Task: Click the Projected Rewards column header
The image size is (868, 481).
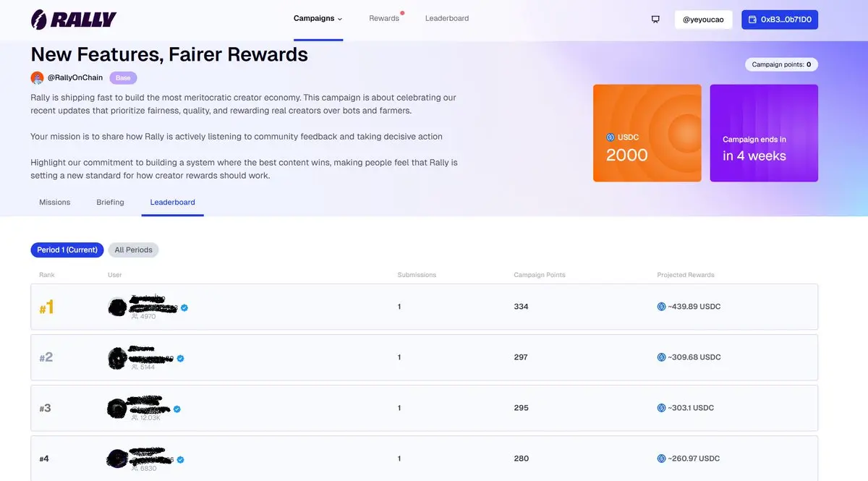Action: pos(686,275)
